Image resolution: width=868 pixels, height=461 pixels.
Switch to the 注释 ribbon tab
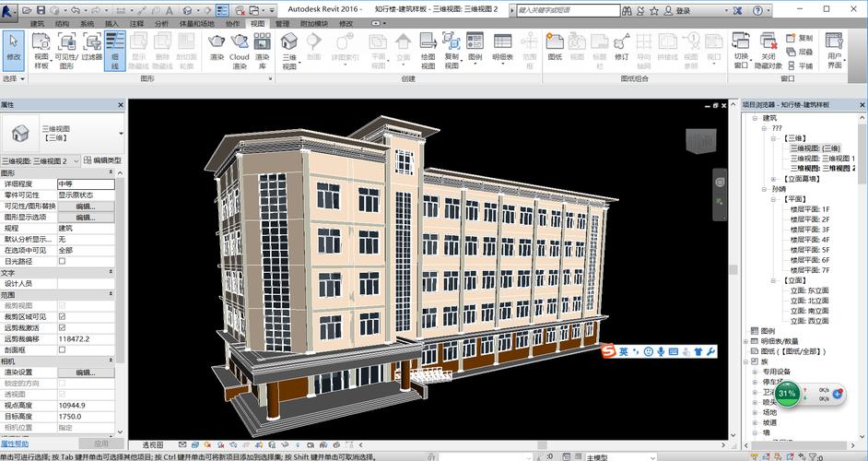136,23
